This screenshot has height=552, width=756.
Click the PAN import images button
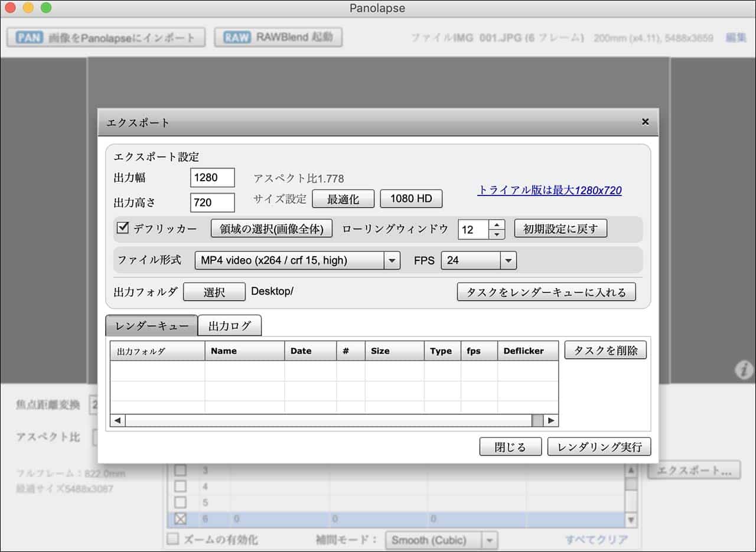[x=106, y=38]
